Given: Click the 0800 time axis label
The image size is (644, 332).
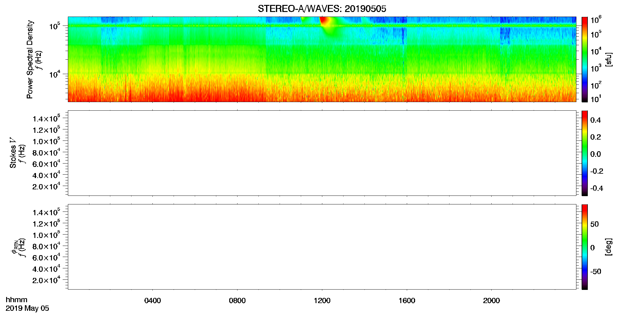Looking at the screenshot, I should (x=237, y=301).
